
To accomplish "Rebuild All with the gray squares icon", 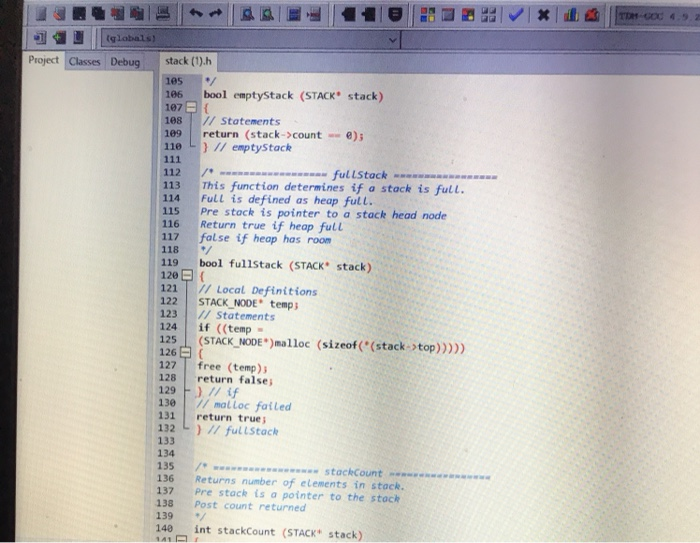I will pyautogui.click(x=488, y=15).
